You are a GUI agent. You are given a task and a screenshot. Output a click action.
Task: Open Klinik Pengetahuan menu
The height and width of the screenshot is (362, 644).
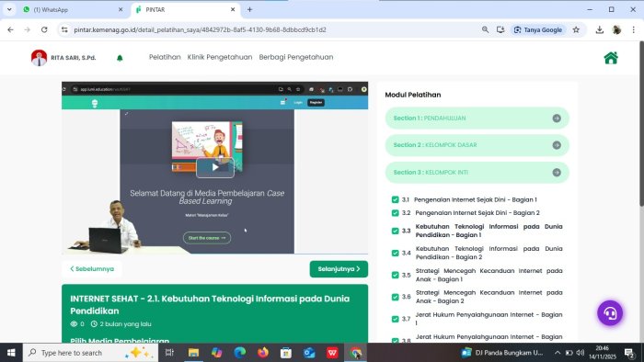[220, 57]
